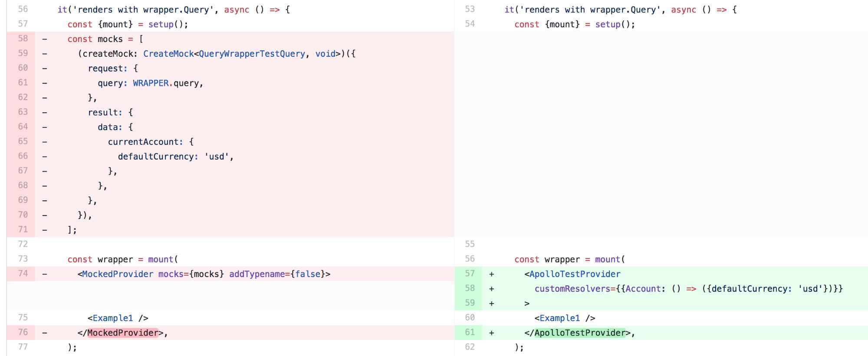Select line number 57 on added side
Viewport: 868px width, 356px height.
pyautogui.click(x=470, y=274)
